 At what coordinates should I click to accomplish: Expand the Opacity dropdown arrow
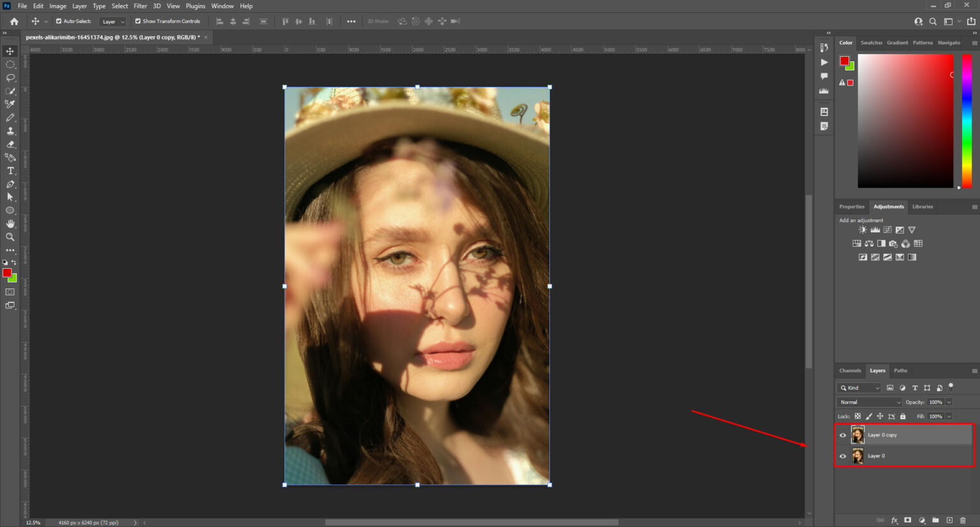pos(948,402)
